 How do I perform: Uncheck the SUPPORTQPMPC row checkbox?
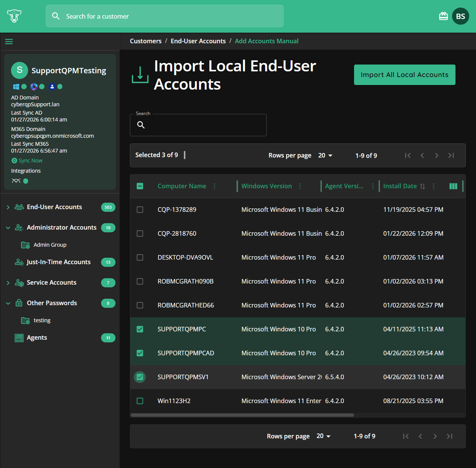(x=140, y=329)
